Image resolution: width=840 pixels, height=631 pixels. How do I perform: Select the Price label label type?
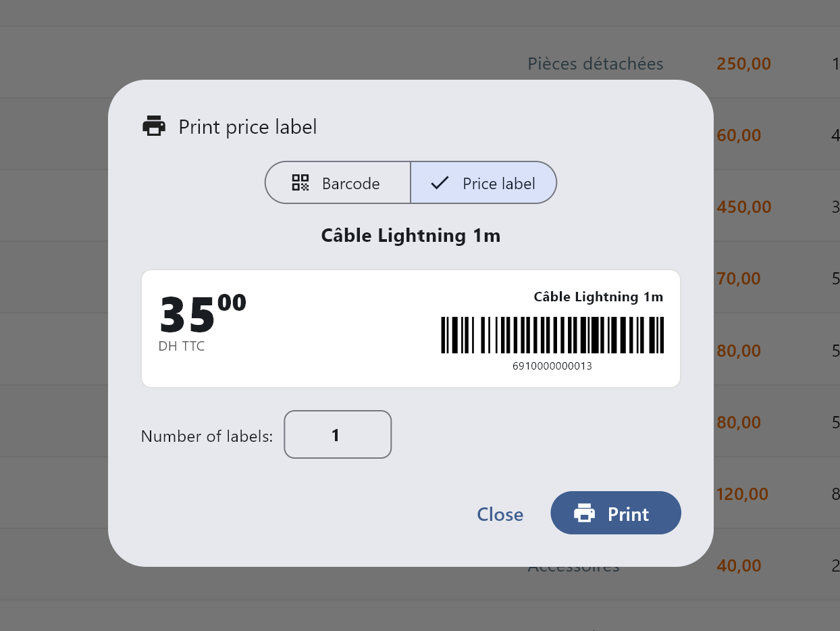click(483, 182)
